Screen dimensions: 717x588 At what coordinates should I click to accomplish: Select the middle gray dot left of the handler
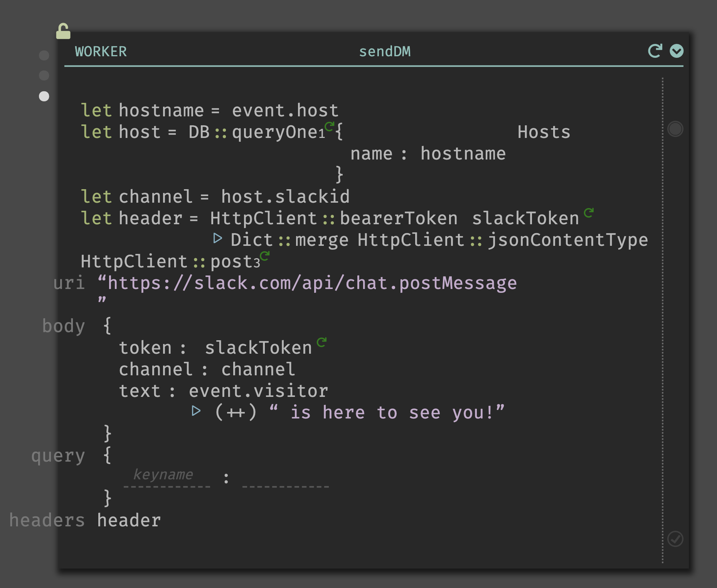pos(44,76)
